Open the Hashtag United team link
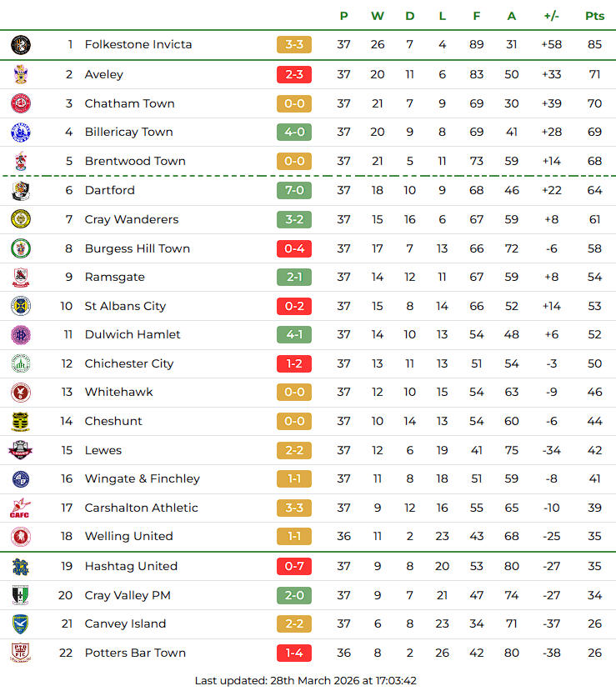 131,566
